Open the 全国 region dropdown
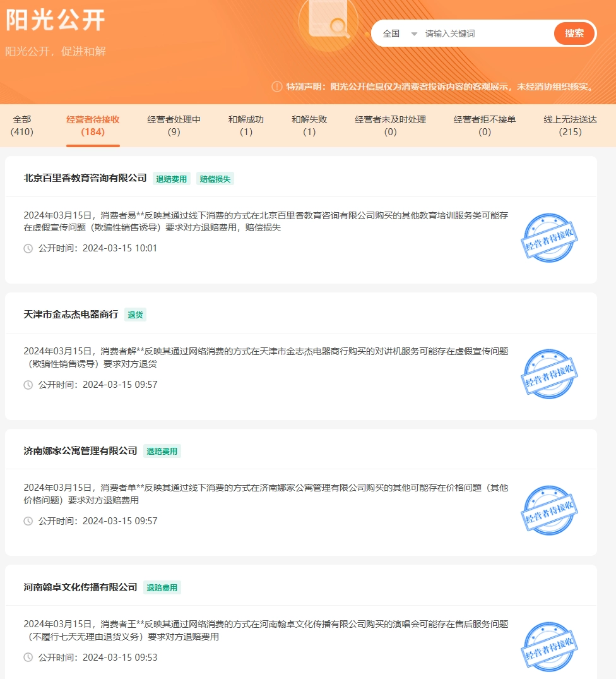The image size is (616, 679). (x=390, y=33)
